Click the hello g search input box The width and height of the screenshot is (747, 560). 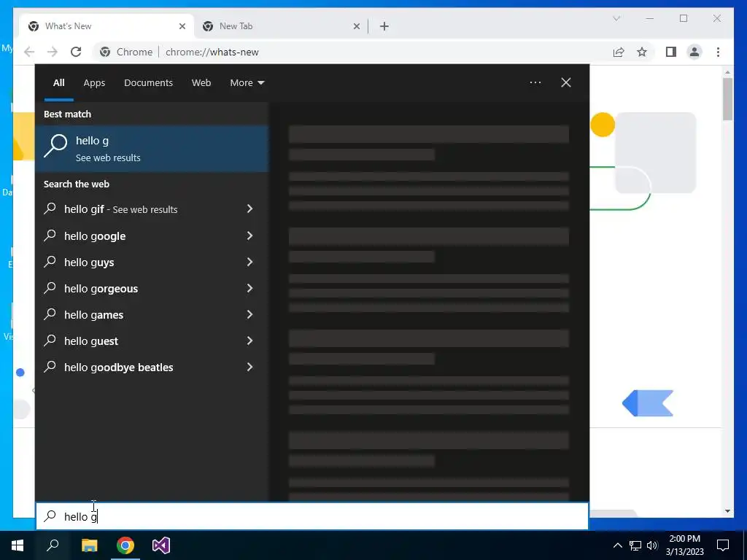312,516
